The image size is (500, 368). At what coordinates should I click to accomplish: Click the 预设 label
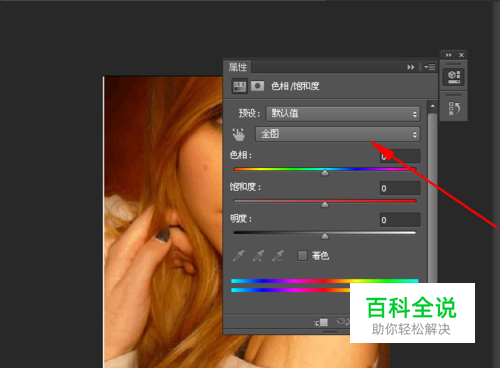(x=249, y=114)
